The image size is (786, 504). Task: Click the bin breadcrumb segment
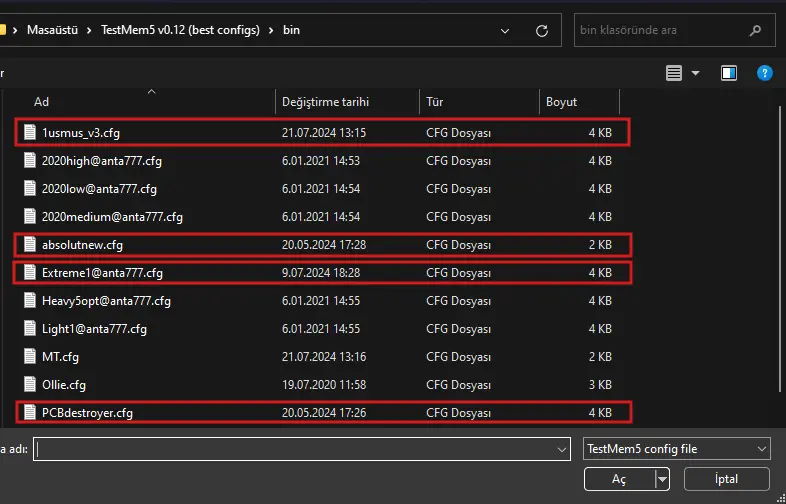point(291,30)
